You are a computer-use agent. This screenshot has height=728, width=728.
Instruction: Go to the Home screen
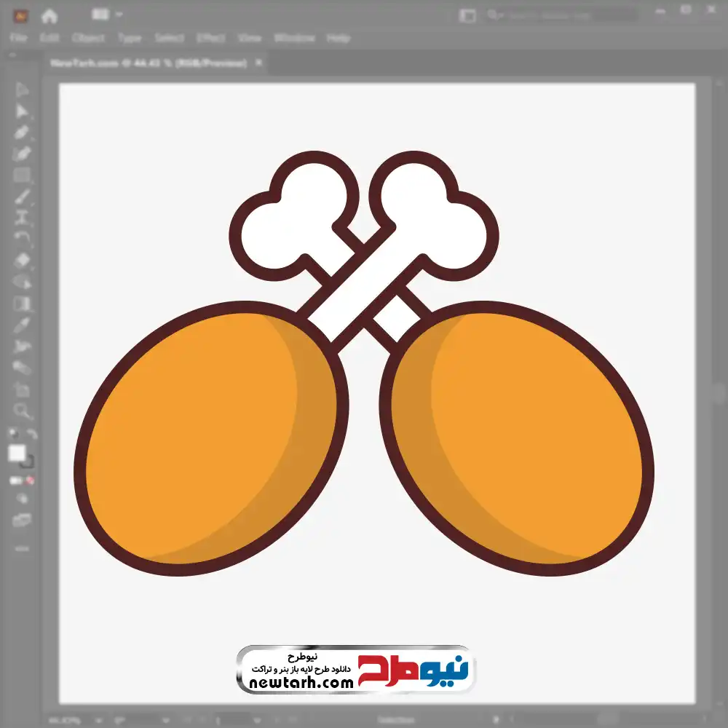coord(49,15)
